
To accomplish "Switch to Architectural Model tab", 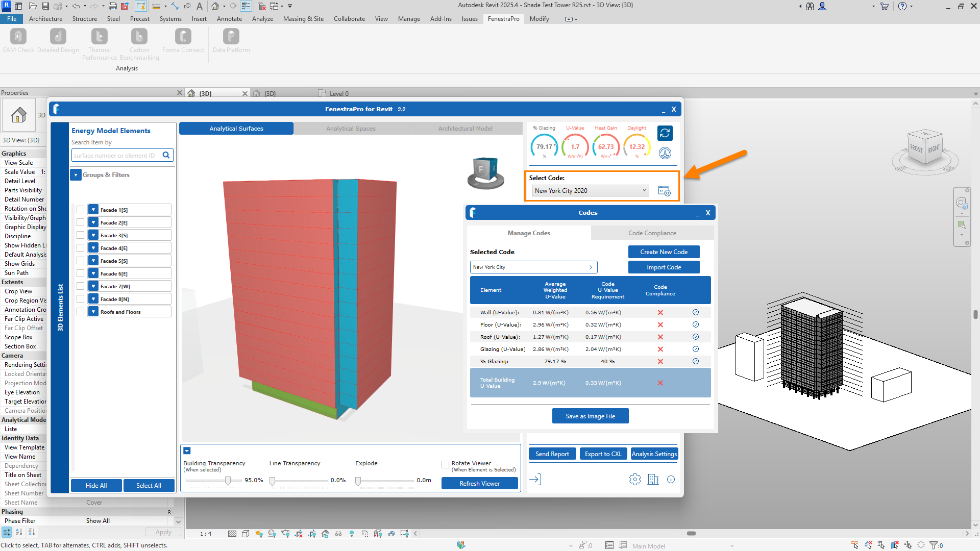I will [x=465, y=129].
